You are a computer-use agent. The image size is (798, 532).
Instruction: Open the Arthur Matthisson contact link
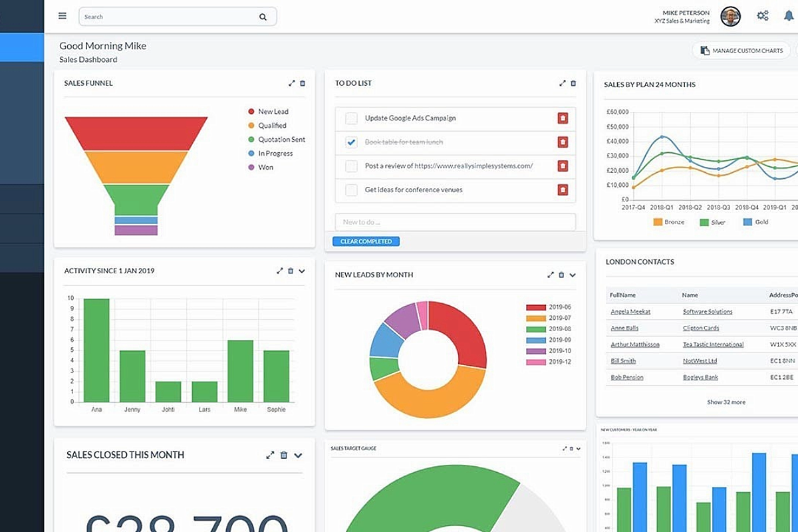(x=635, y=344)
